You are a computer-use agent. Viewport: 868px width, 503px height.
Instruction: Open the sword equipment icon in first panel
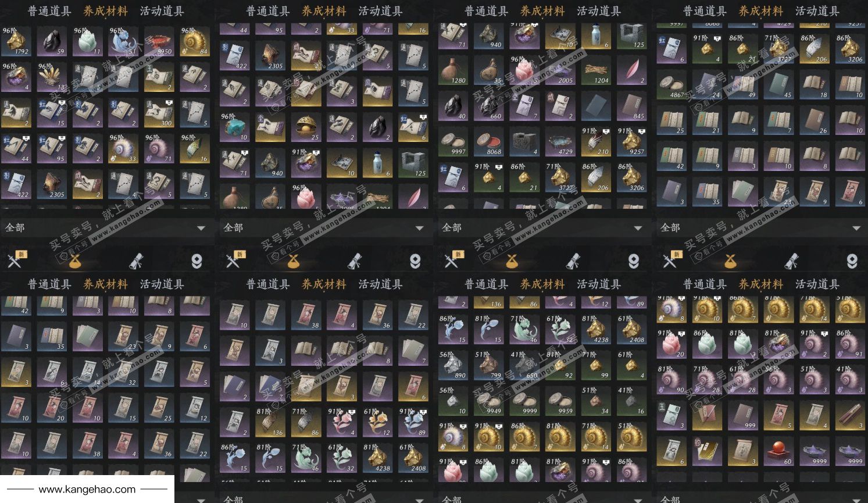coord(15,261)
